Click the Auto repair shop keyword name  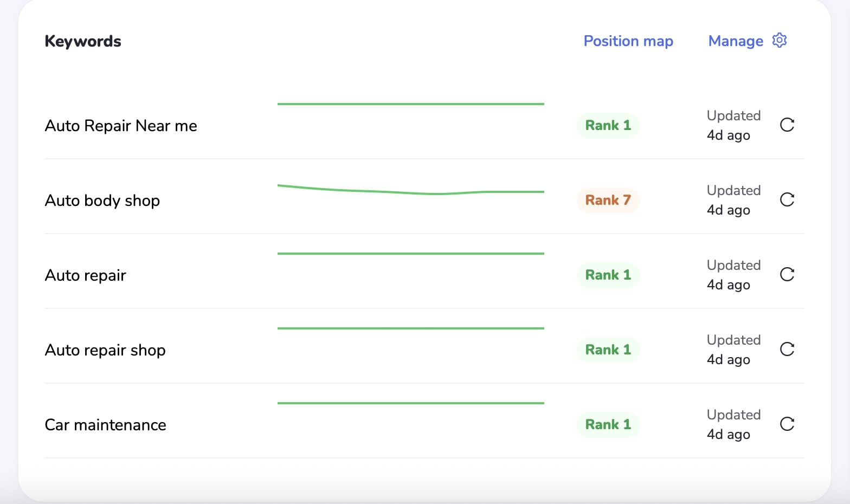[105, 350]
